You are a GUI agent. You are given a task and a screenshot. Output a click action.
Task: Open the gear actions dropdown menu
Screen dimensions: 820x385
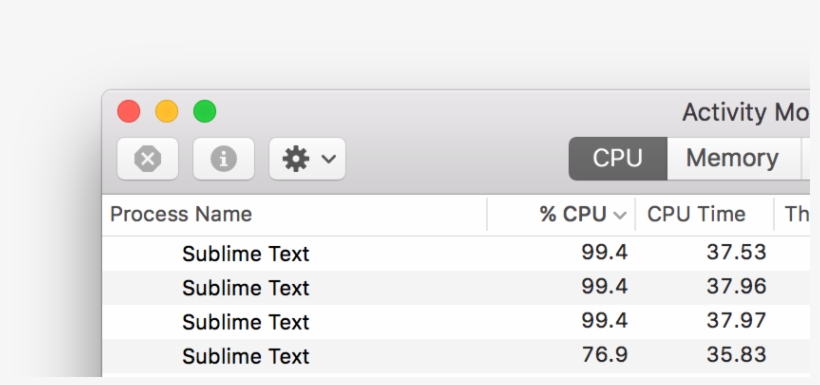point(307,158)
